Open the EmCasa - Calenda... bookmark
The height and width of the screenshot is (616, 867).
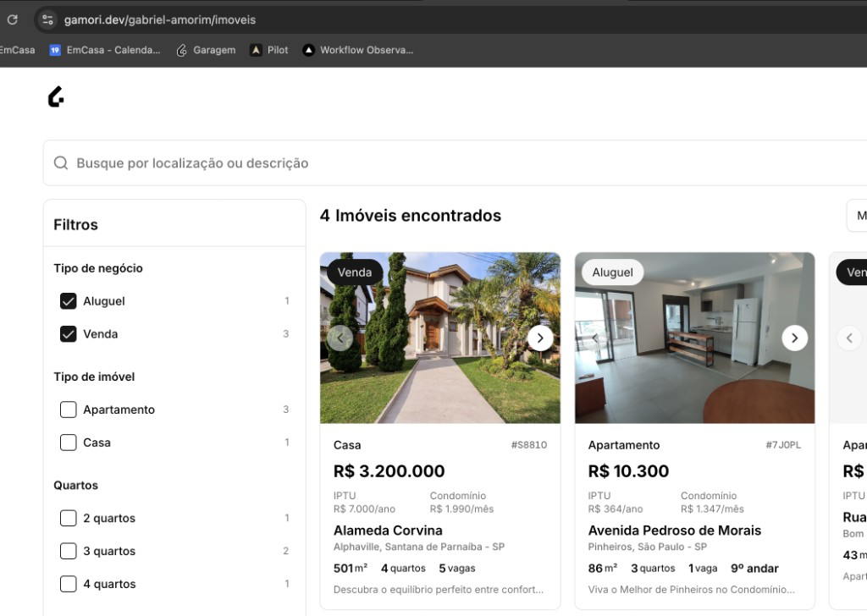[x=104, y=50]
